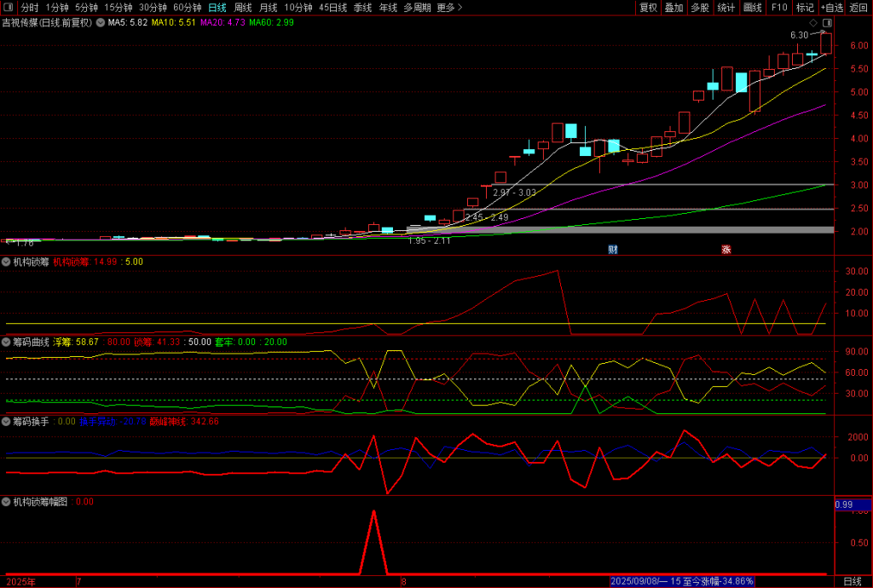This screenshot has width=873, height=588.
Task: Click the panel layout icon at top-left corner
Action: [x=9, y=8]
